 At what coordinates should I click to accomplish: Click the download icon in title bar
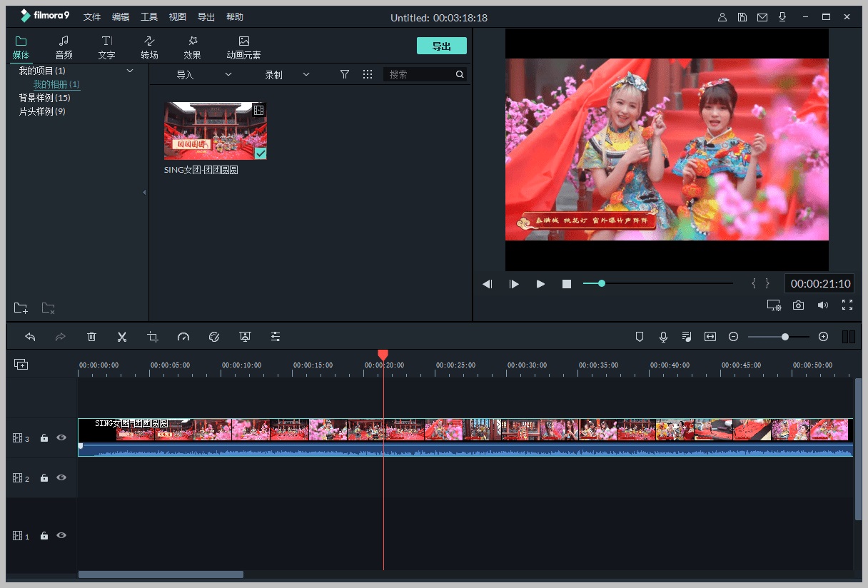point(782,17)
